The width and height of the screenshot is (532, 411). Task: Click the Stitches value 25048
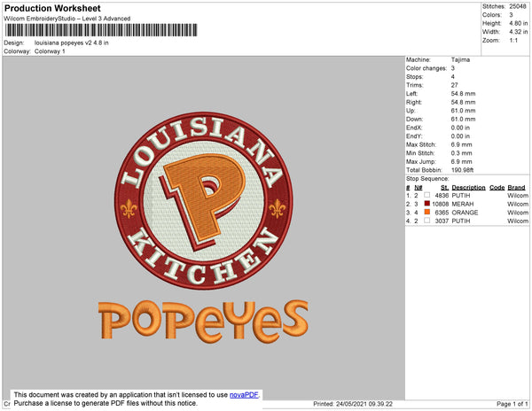[518, 6]
